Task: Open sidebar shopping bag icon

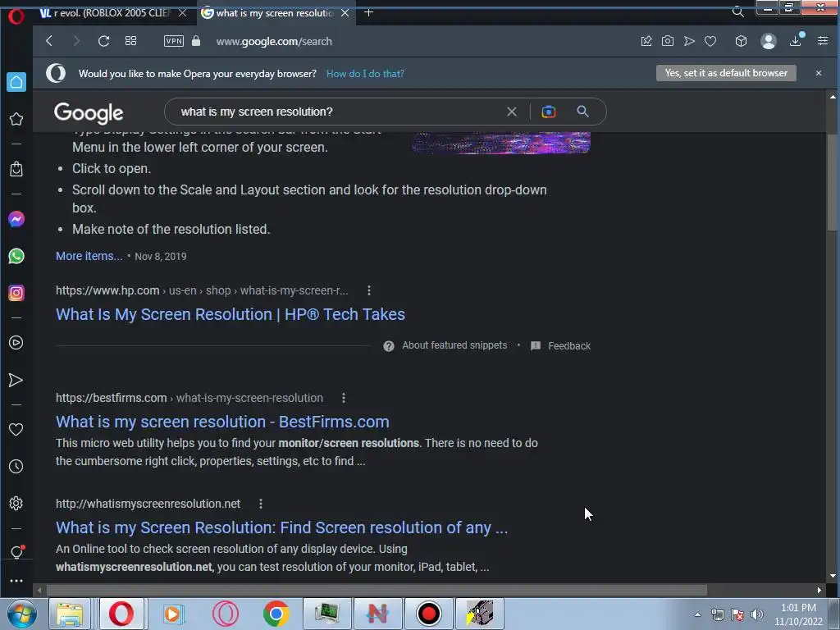Action: click(x=16, y=169)
